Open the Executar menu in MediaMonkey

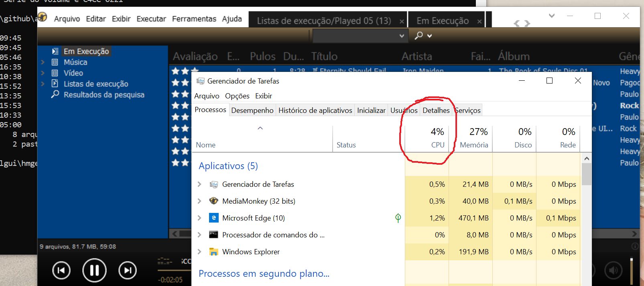coord(151,19)
